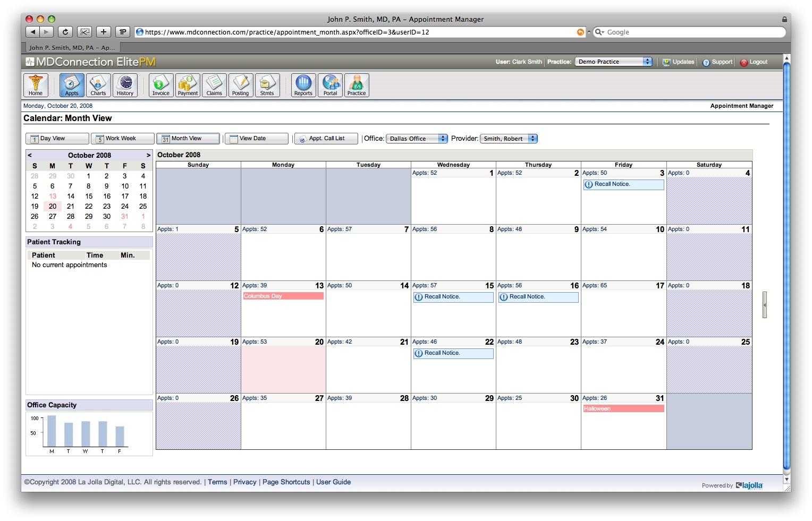This screenshot has height=521, width=812.
Task: Click "Appts: 26" on Friday the 31st
Action: click(x=595, y=398)
